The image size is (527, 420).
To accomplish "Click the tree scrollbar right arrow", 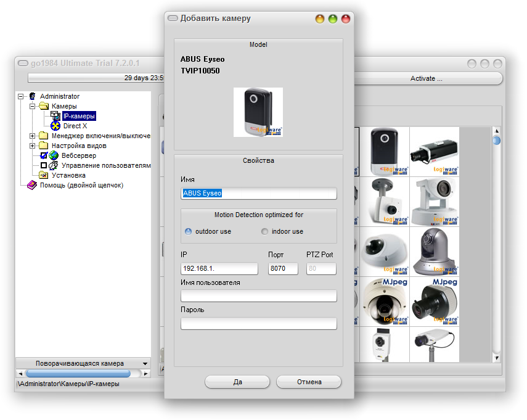I will (145, 374).
